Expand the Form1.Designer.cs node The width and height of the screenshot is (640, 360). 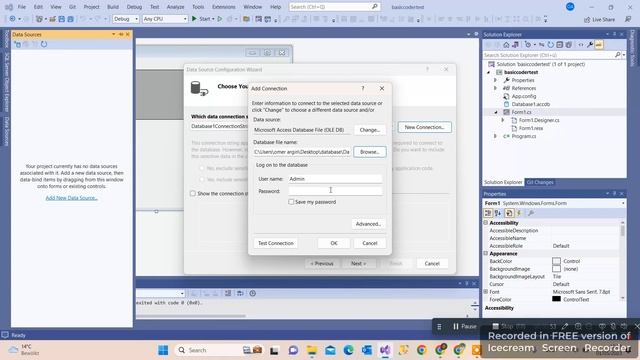click(503, 120)
